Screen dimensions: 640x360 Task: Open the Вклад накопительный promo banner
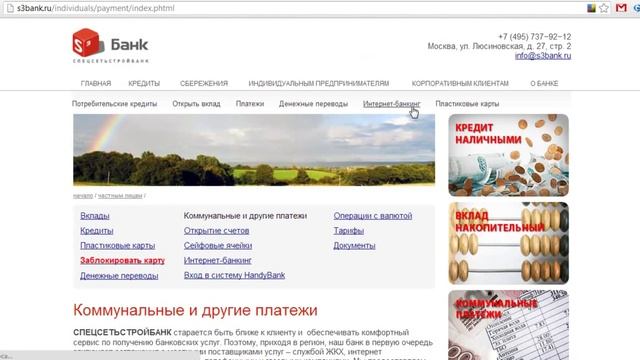tap(509, 243)
